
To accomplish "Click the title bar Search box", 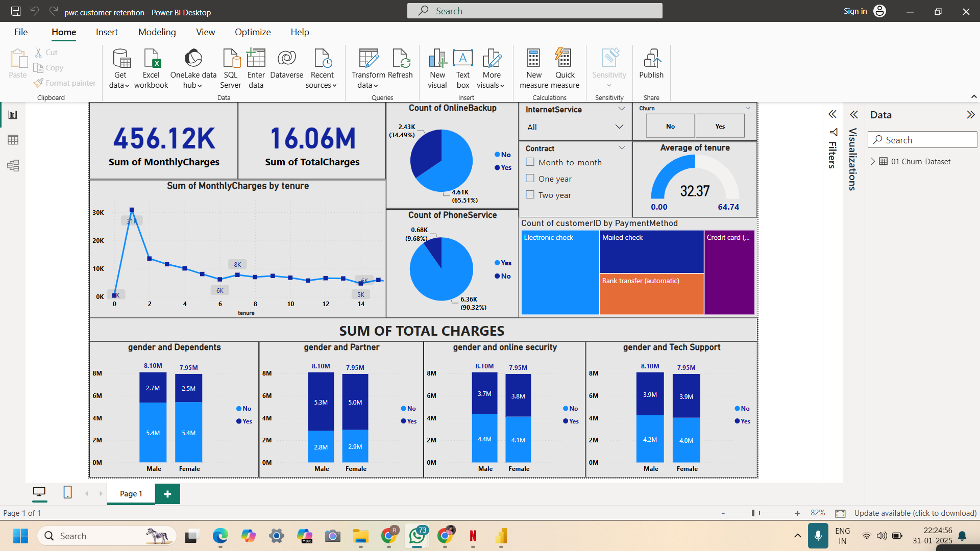I will click(x=534, y=11).
